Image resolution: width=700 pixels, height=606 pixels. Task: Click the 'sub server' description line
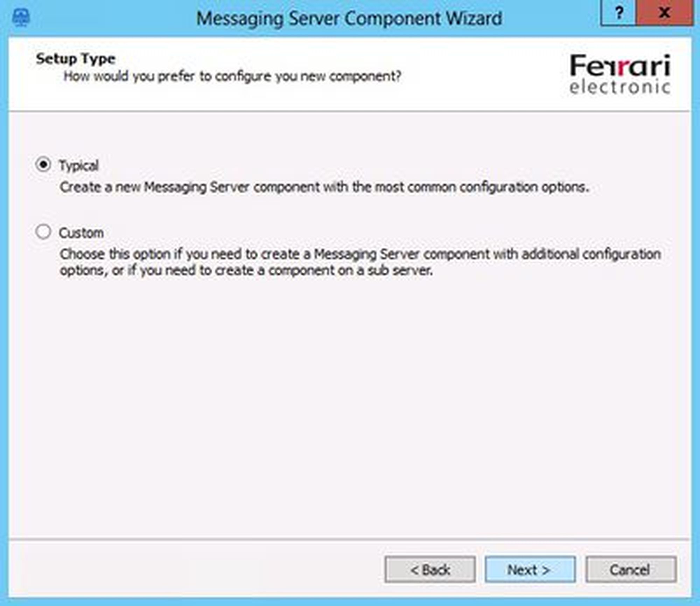(246, 271)
